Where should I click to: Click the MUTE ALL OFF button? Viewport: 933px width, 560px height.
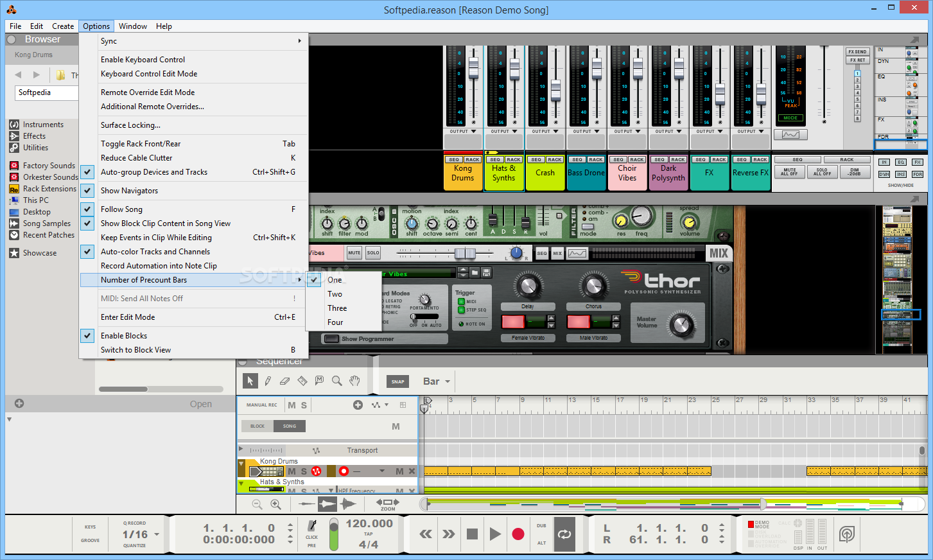pos(789,172)
